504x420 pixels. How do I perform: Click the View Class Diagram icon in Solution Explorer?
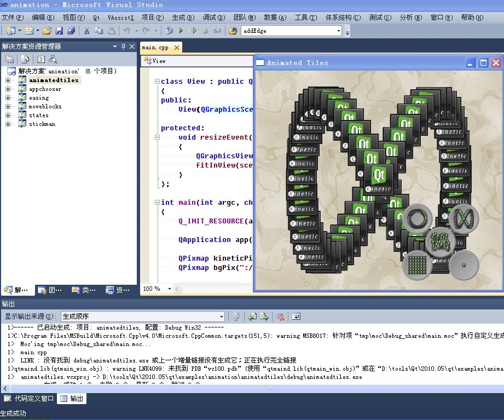(53, 59)
